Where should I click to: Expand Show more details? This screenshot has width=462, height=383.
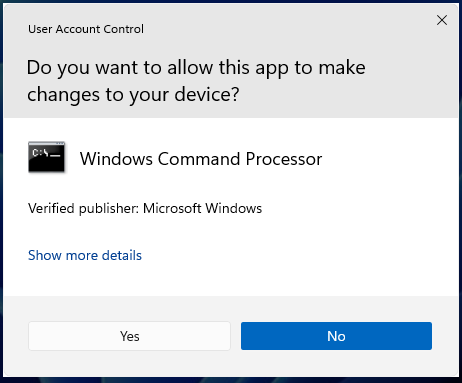[85, 255]
